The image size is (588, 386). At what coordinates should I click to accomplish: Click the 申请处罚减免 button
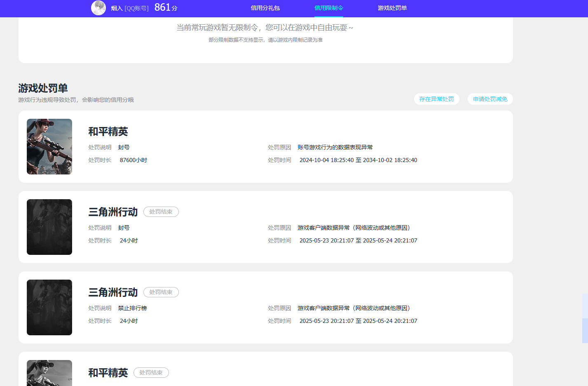(x=490, y=99)
